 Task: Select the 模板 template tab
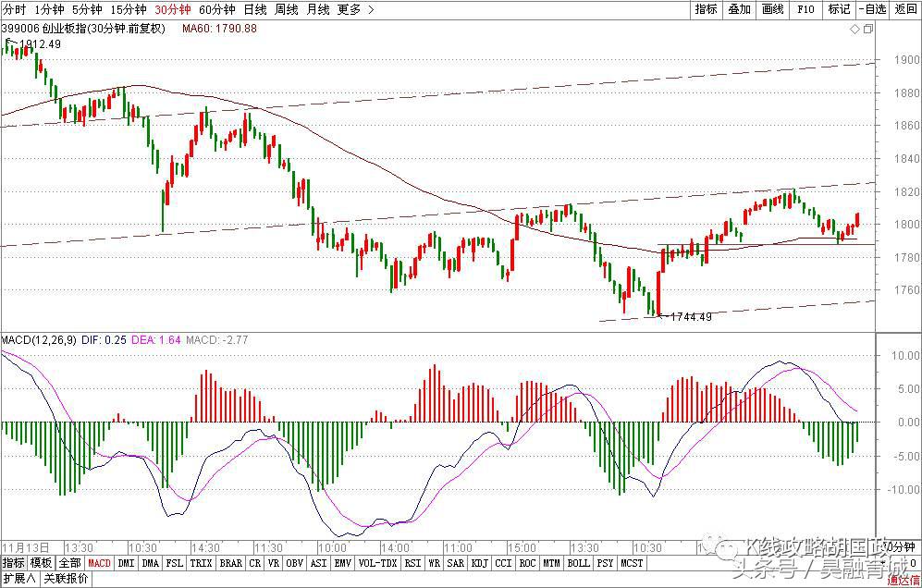[x=42, y=563]
